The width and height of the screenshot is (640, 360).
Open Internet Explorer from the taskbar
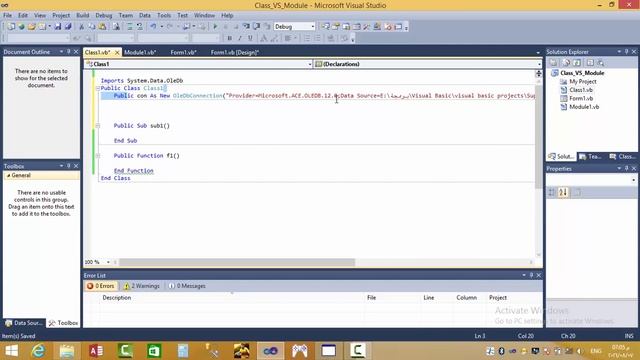point(38,351)
